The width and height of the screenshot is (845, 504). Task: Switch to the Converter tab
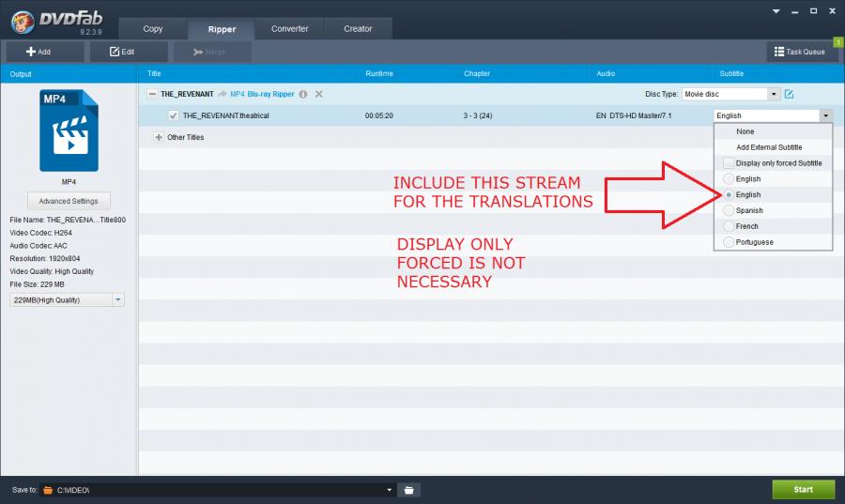click(290, 29)
